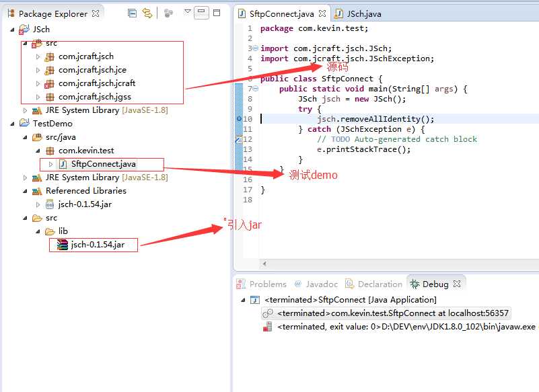This screenshot has height=392, width=539.
Task: Click 'e.printStackTrace();' code line
Action: click(363, 149)
